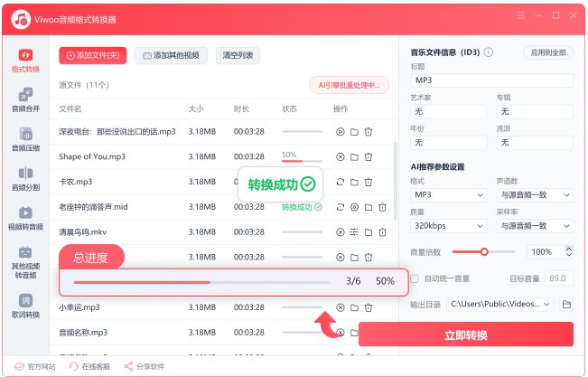Image resolution: width=588 pixels, height=377 pixels.
Task: Delete 老座钟的滴答声.mid from the list
Action: click(x=382, y=207)
